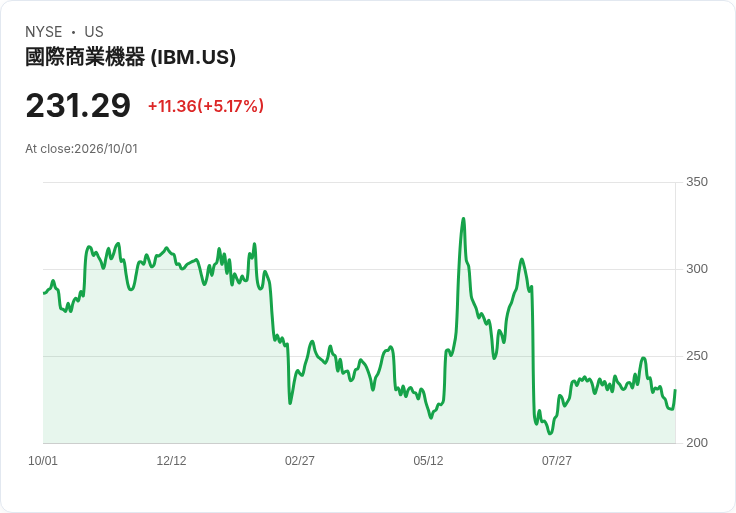The height and width of the screenshot is (513, 736).
Task: Click the 10/01 date axis label
Action: 43,461
